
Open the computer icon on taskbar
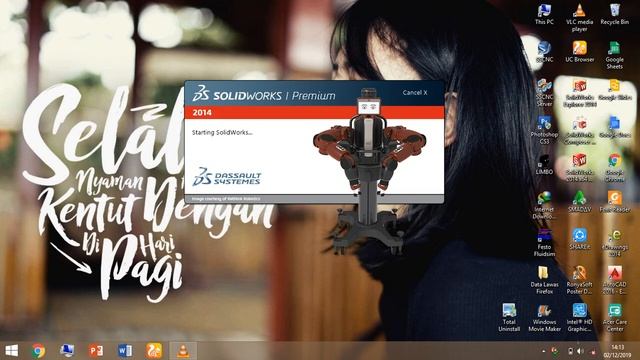click(67, 351)
